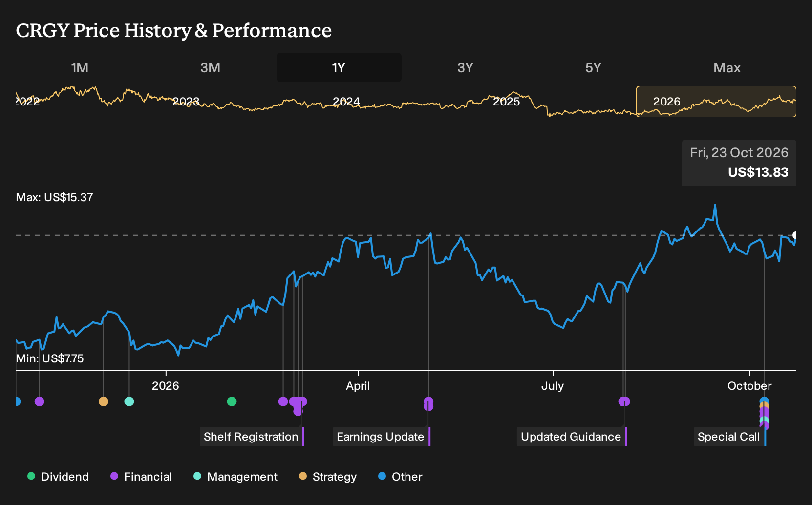The width and height of the screenshot is (812, 505).
Task: Open the Updated Guidance event label
Action: [572, 437]
